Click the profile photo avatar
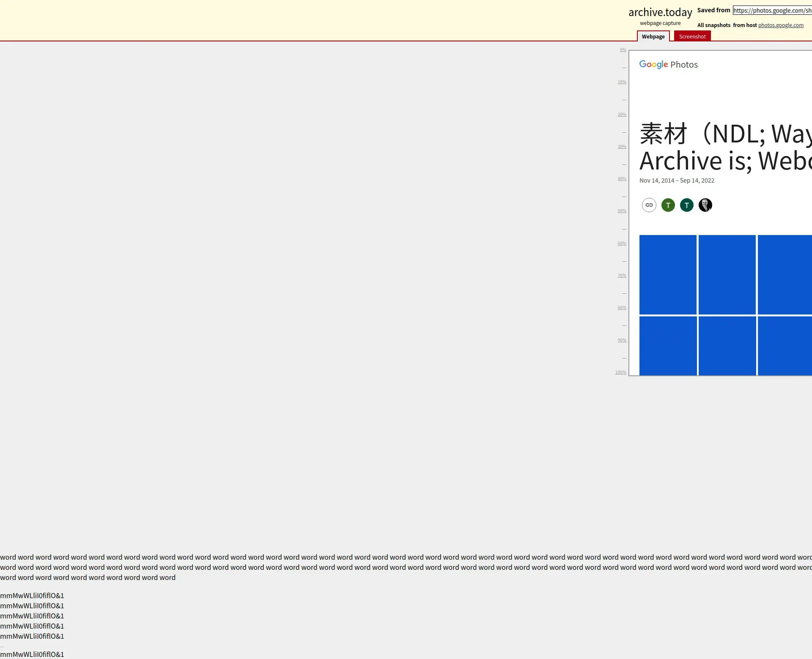This screenshot has width=812, height=659. [x=705, y=205]
